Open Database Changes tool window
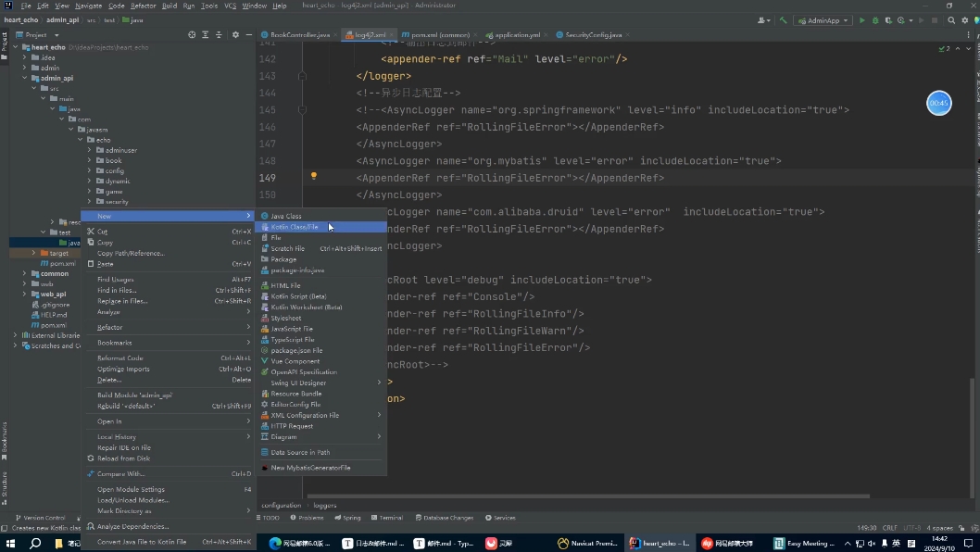This screenshot has height=552, width=980. (x=445, y=518)
